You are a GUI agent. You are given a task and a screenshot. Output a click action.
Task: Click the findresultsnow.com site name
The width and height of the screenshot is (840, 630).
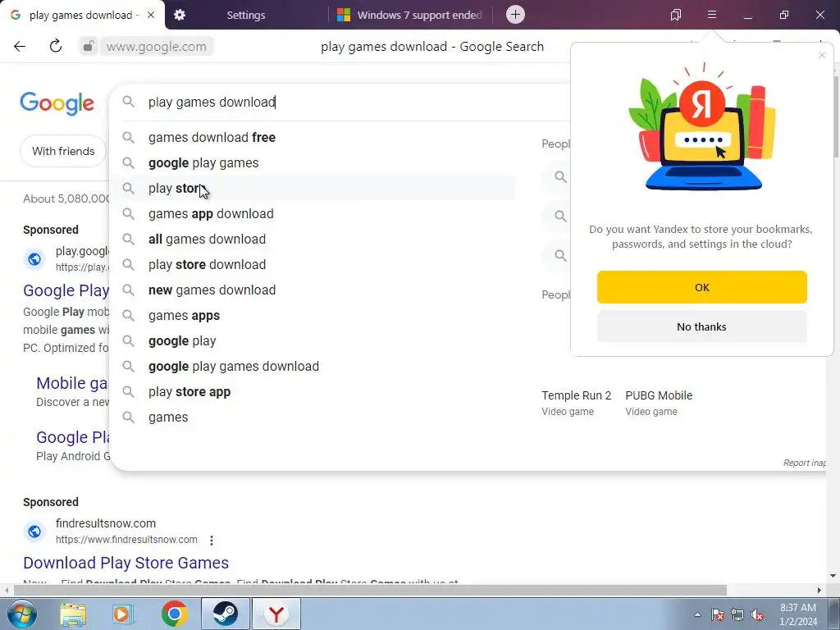[106, 523]
